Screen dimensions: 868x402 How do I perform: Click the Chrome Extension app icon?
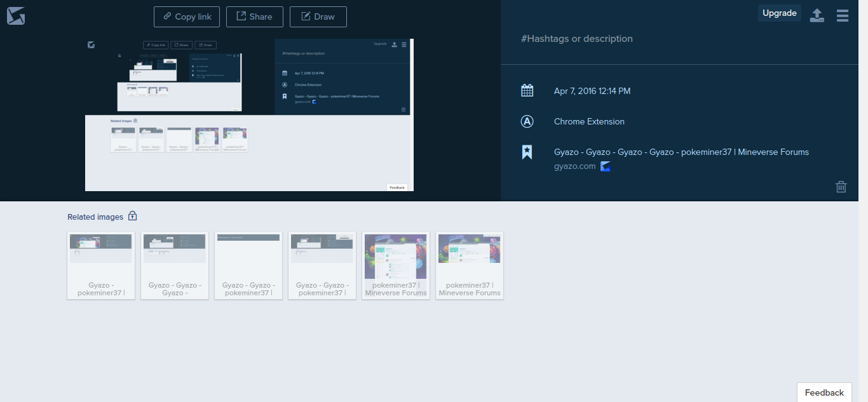coord(527,121)
